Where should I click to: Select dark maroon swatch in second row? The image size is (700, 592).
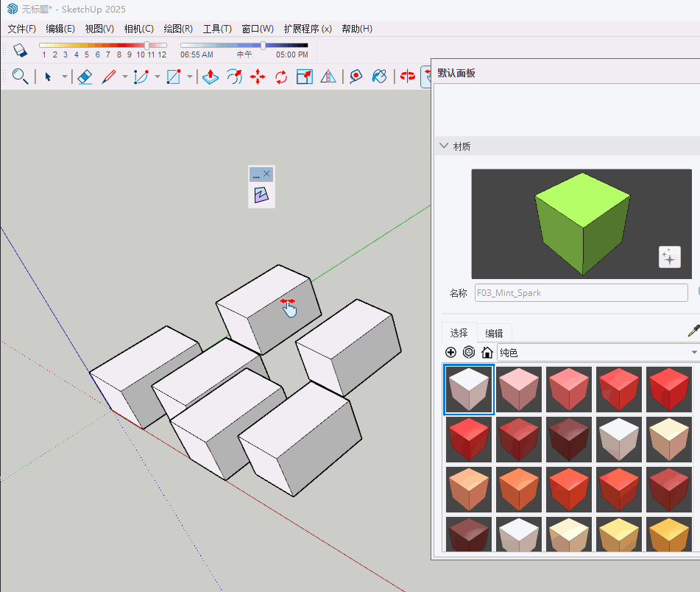(x=569, y=440)
